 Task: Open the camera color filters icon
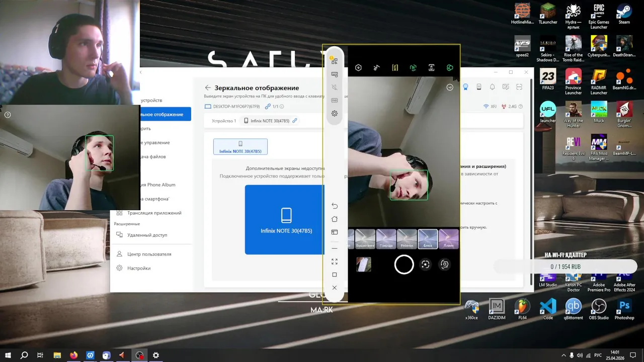450,68
